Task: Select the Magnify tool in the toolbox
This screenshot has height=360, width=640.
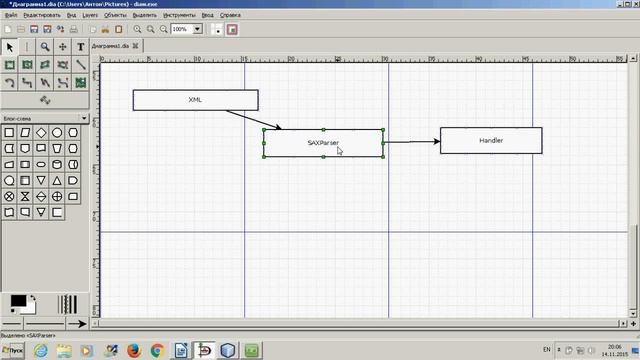Action: (45, 47)
